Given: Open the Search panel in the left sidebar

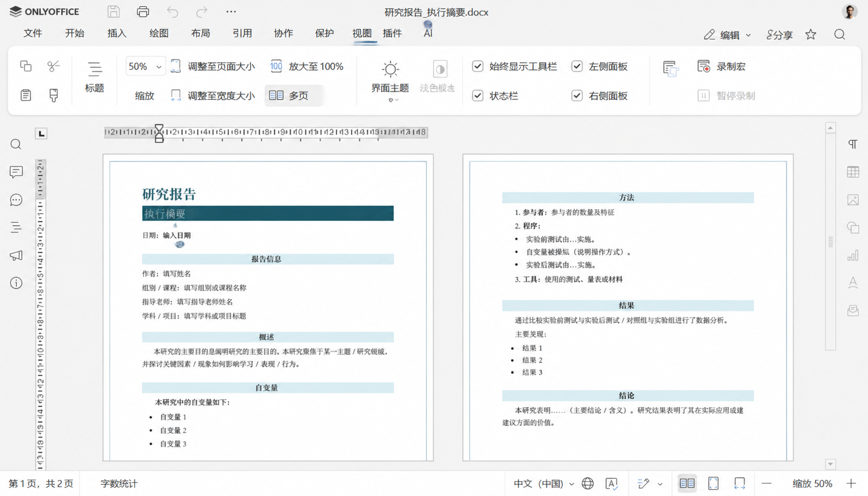Looking at the screenshot, I should click(16, 144).
